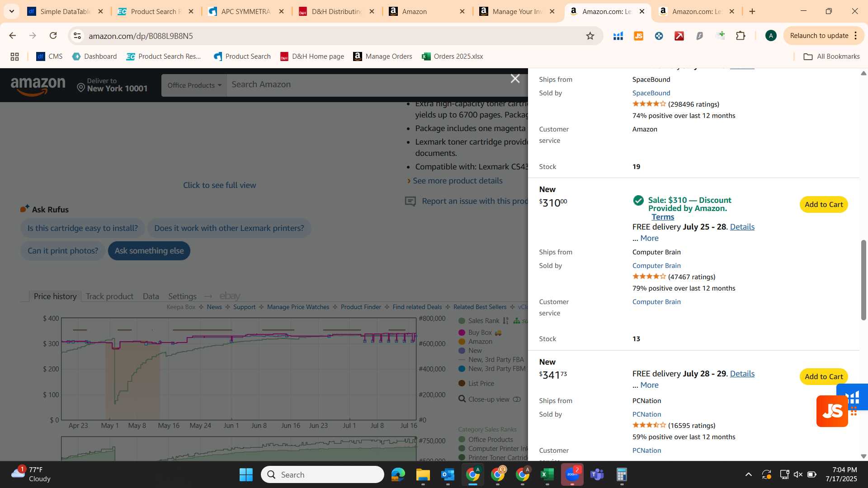Add $310.00 Computer Brain offer to cart
Screen dimensions: 868x488
[823, 205]
